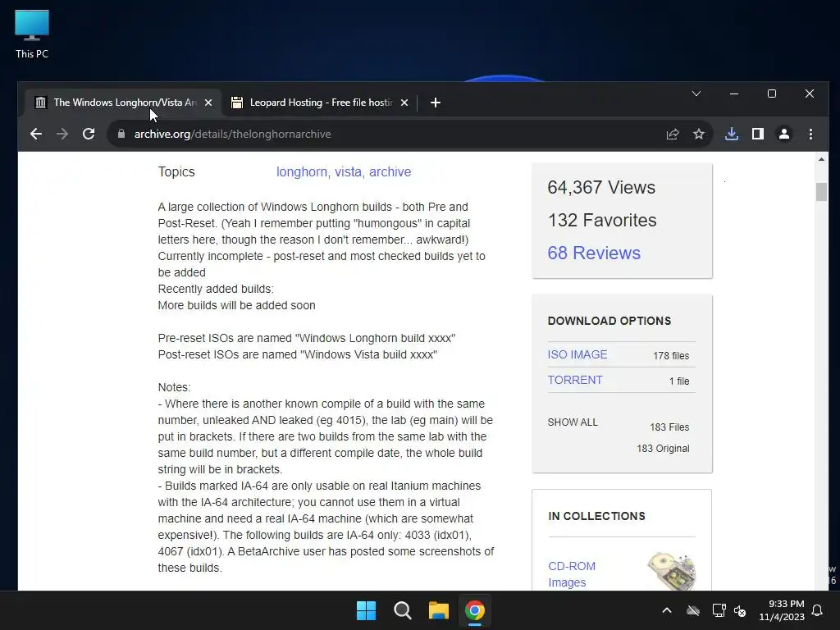Open the vista topic link
Screen dimensions: 840x630
click(x=349, y=172)
